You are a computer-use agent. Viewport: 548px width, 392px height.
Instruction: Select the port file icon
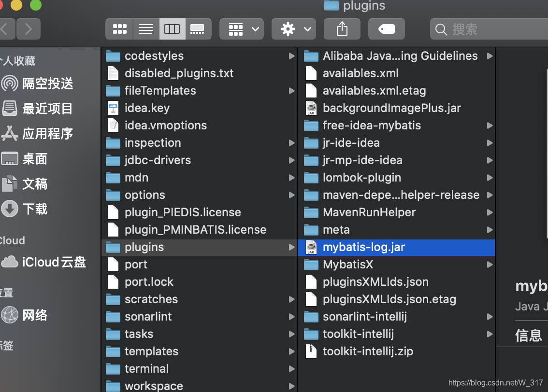113,265
